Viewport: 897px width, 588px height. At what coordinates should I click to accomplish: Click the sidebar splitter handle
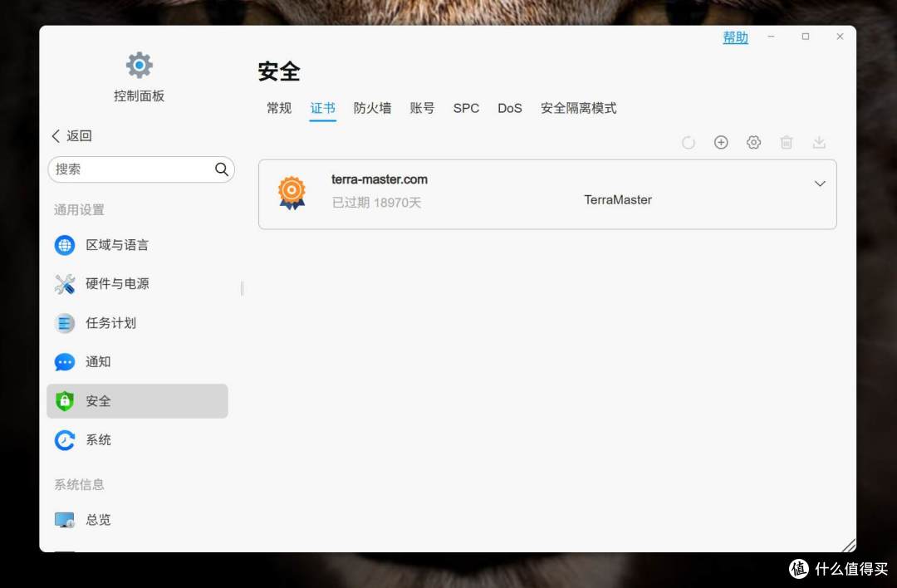click(x=242, y=288)
